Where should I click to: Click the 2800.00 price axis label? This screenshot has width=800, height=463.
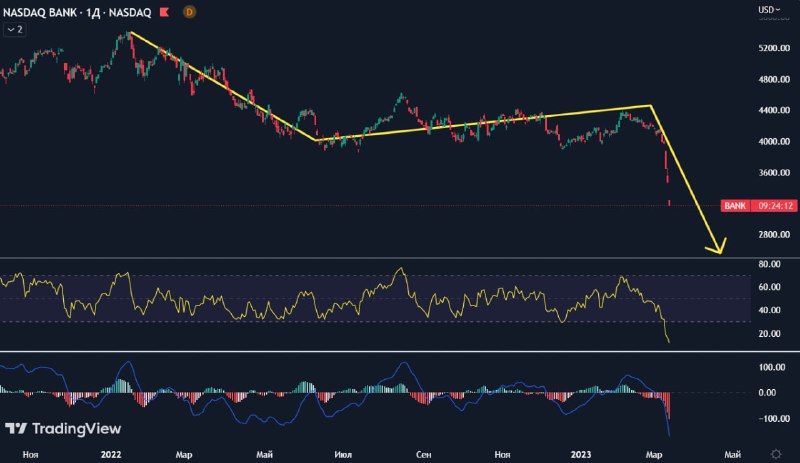tap(774, 235)
